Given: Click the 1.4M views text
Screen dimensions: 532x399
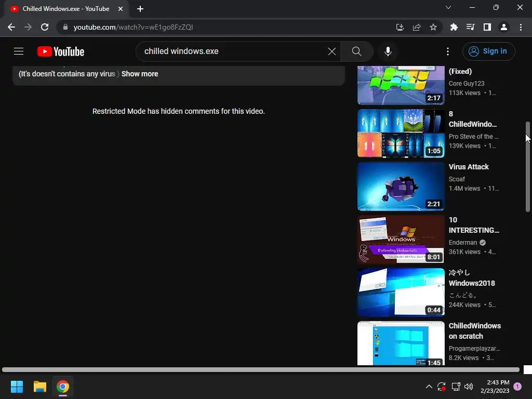Looking at the screenshot, I should click(x=464, y=189).
